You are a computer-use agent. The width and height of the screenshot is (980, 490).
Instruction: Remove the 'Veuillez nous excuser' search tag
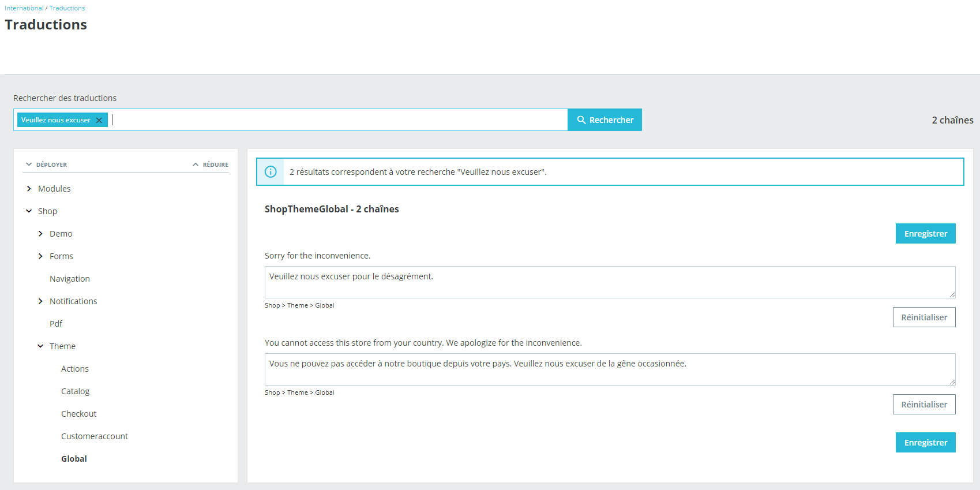(99, 120)
